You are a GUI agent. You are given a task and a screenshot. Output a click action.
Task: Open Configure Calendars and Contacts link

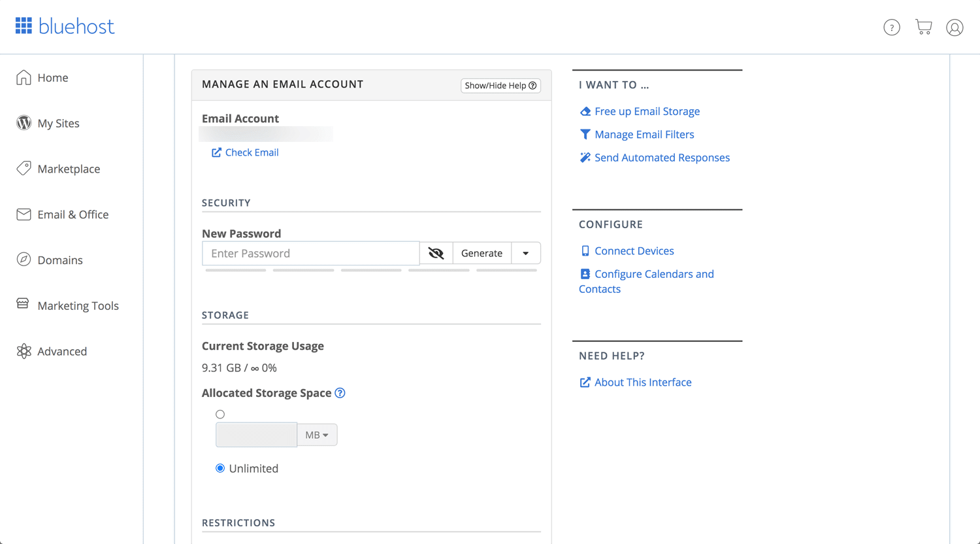646,281
